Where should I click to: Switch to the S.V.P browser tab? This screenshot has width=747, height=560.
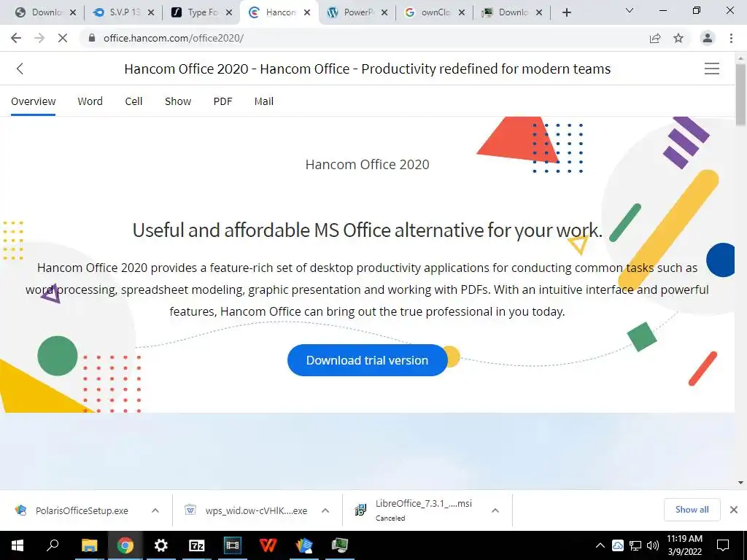coord(125,12)
